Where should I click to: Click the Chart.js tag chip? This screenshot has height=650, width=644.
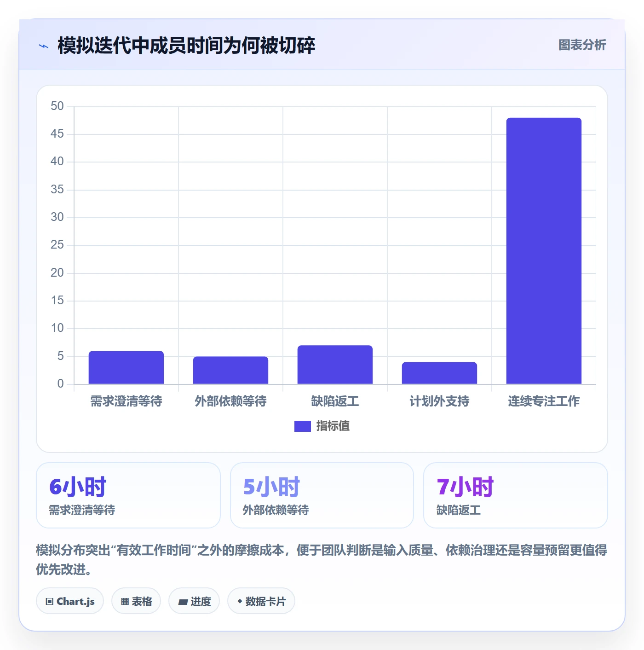70,601
